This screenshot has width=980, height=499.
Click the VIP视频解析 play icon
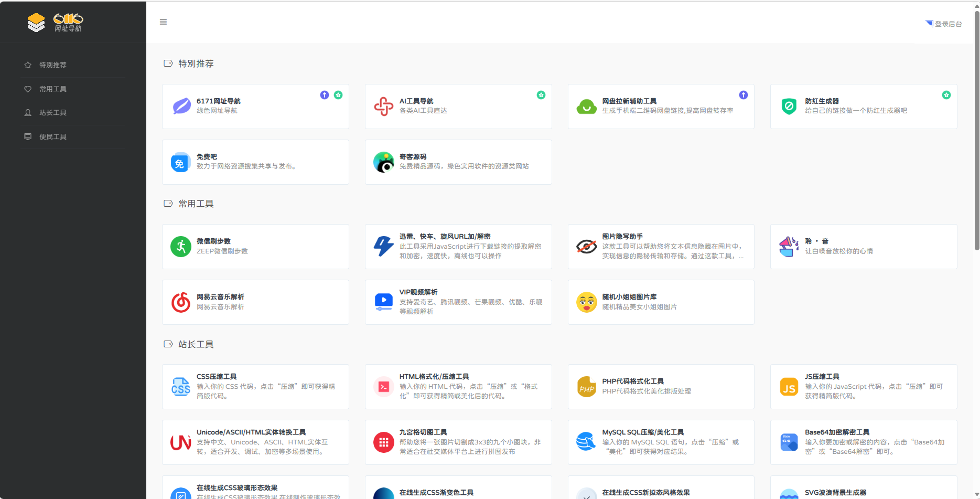383,302
